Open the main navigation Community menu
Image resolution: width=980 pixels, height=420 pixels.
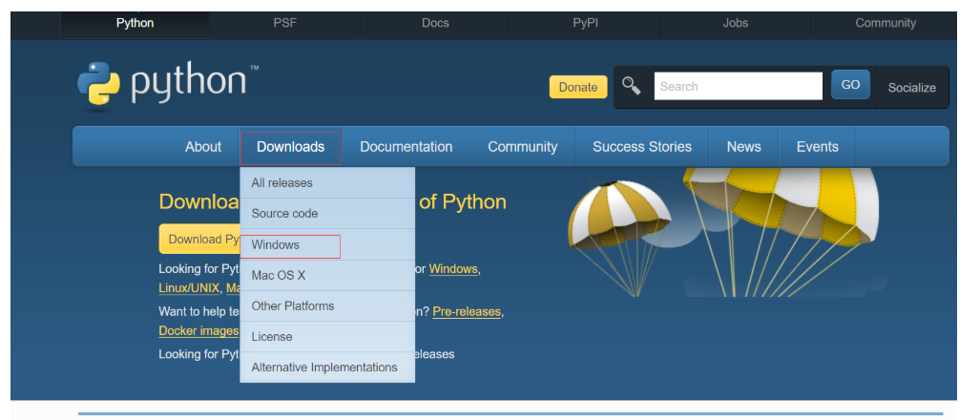coord(523,147)
